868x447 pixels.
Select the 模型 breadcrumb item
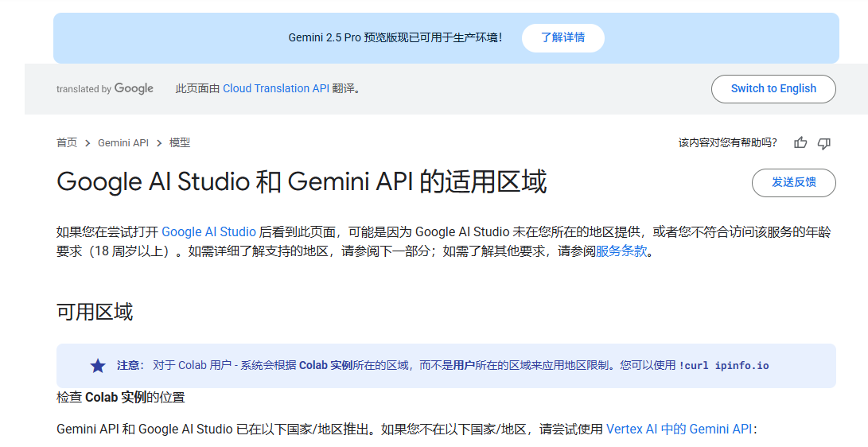pos(180,142)
